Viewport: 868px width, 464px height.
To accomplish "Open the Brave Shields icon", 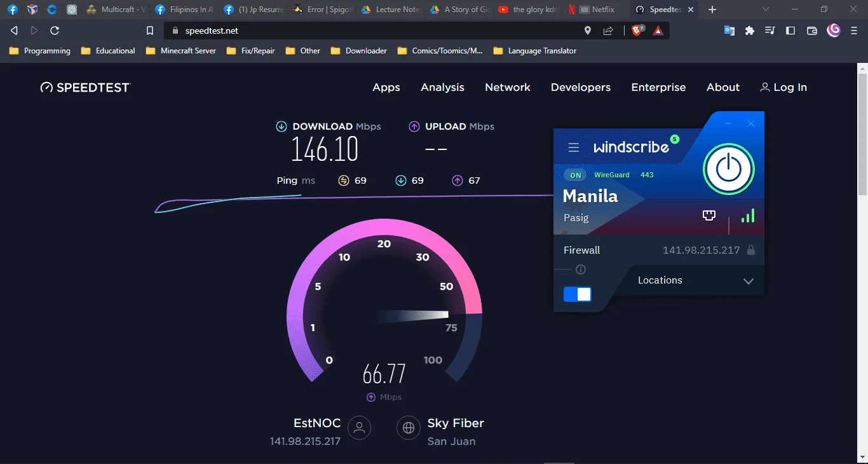I will pos(637,31).
